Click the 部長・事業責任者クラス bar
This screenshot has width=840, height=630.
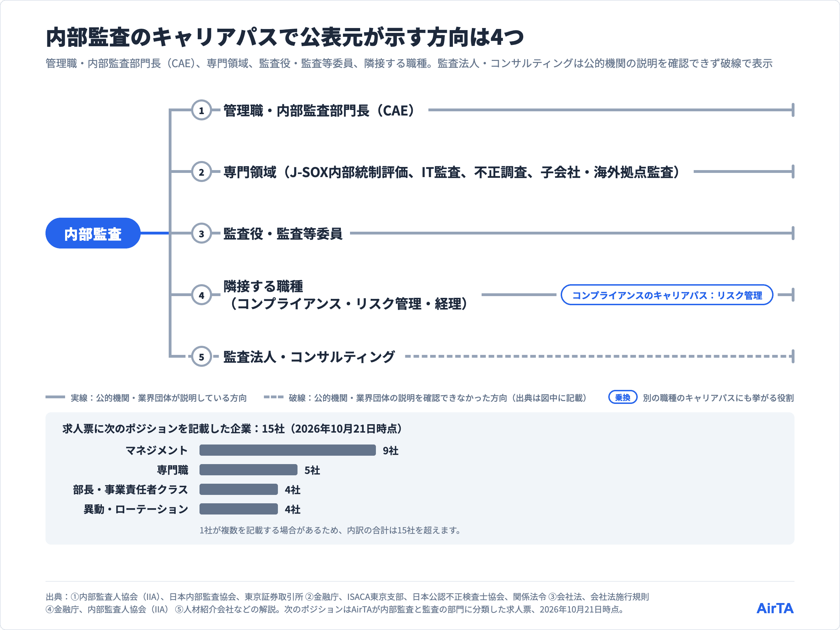click(238, 489)
